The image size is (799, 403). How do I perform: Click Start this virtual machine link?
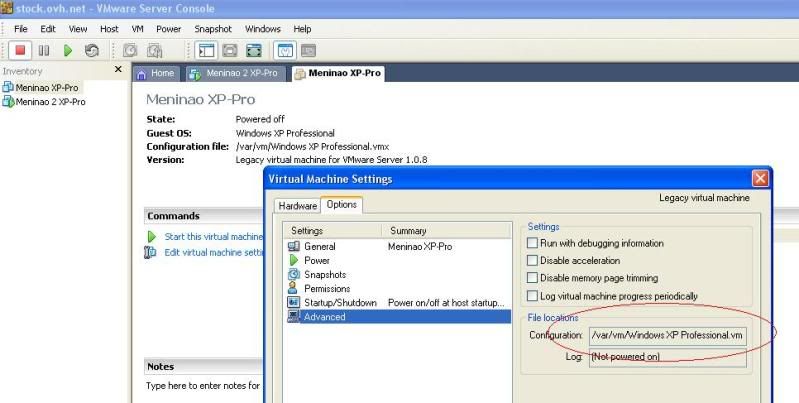click(x=213, y=236)
